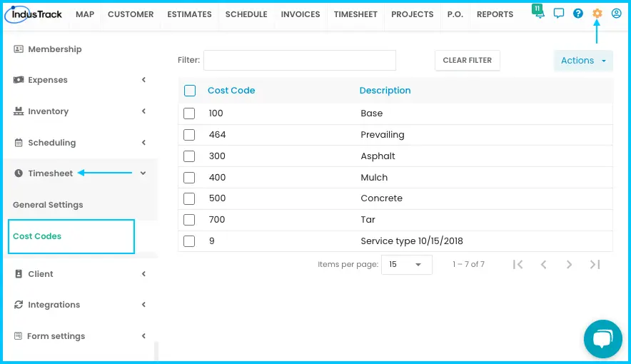Expand the Inventory section chevron
The image size is (631, 364).
click(x=143, y=111)
